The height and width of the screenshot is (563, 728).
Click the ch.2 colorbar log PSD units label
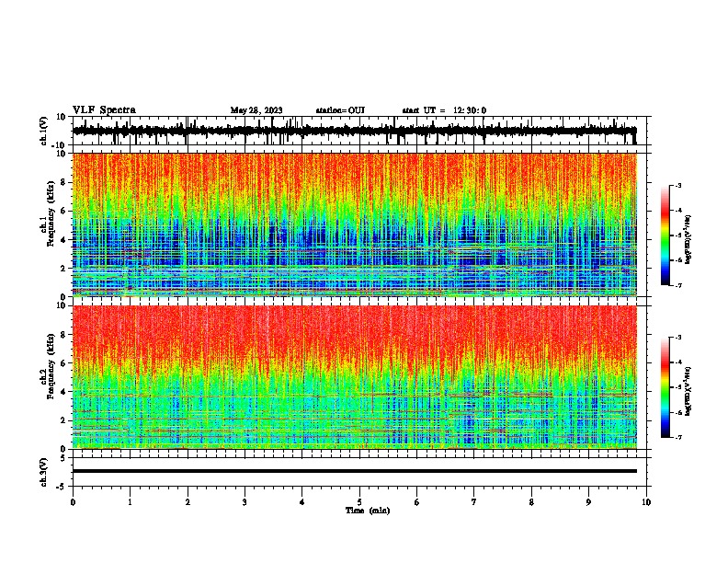point(688,391)
